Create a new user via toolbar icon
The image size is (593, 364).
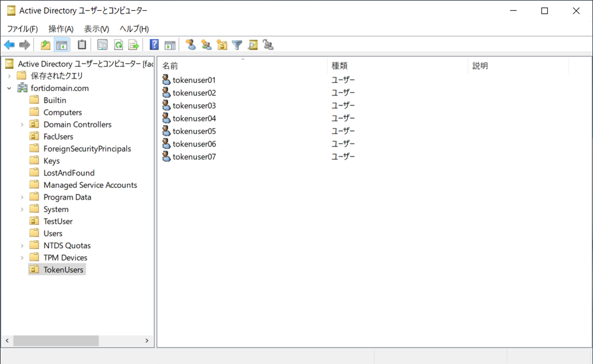(190, 45)
